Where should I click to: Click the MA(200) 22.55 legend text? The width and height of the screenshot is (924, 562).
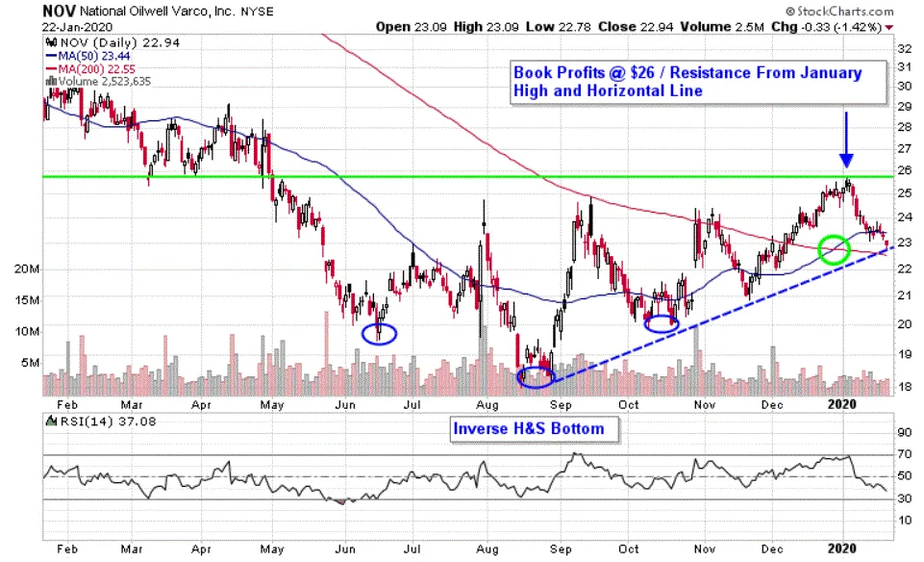(97, 69)
